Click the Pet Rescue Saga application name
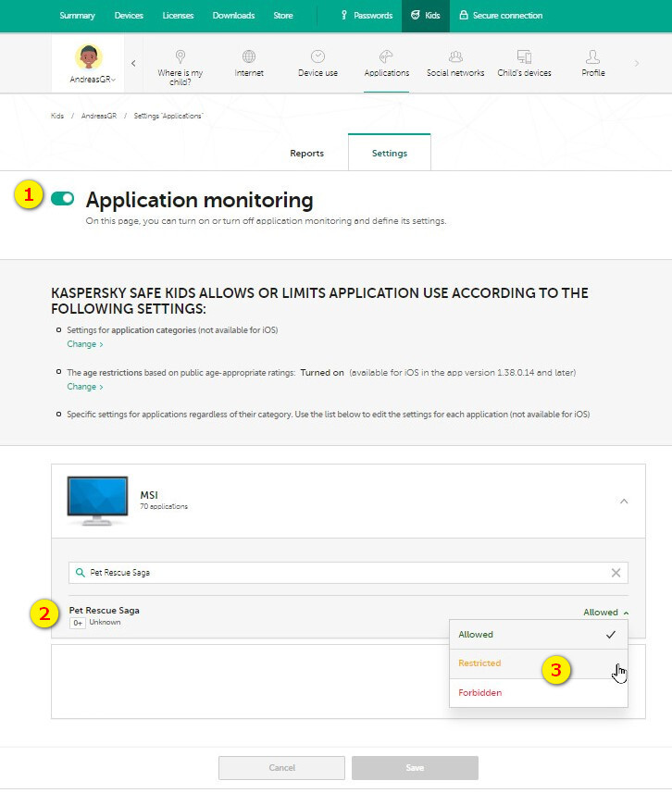The height and width of the screenshot is (793, 672). pos(105,611)
